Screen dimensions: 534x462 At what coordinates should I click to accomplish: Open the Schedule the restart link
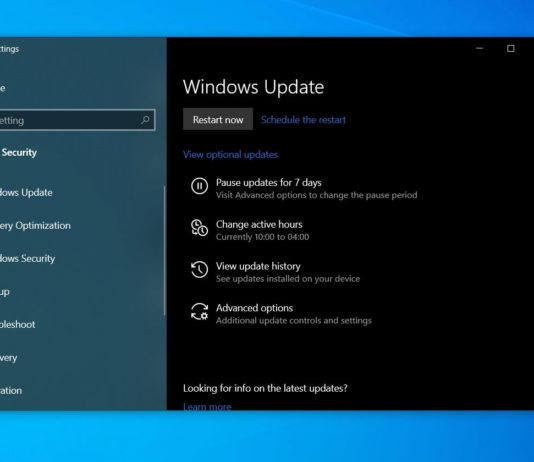(x=303, y=120)
